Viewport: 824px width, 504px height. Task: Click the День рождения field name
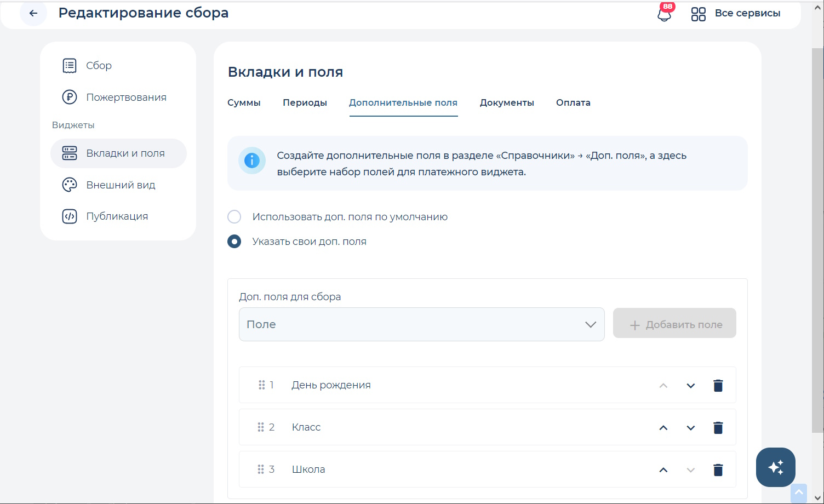pyautogui.click(x=331, y=385)
